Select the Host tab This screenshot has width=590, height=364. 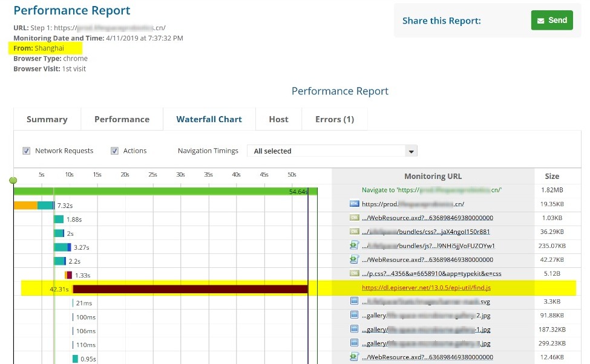[x=278, y=119]
